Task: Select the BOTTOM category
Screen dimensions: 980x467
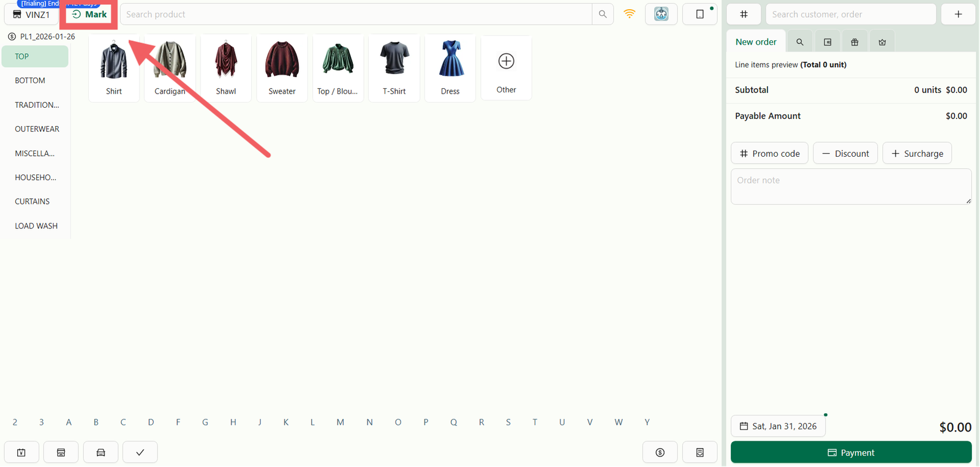Action: point(35,80)
